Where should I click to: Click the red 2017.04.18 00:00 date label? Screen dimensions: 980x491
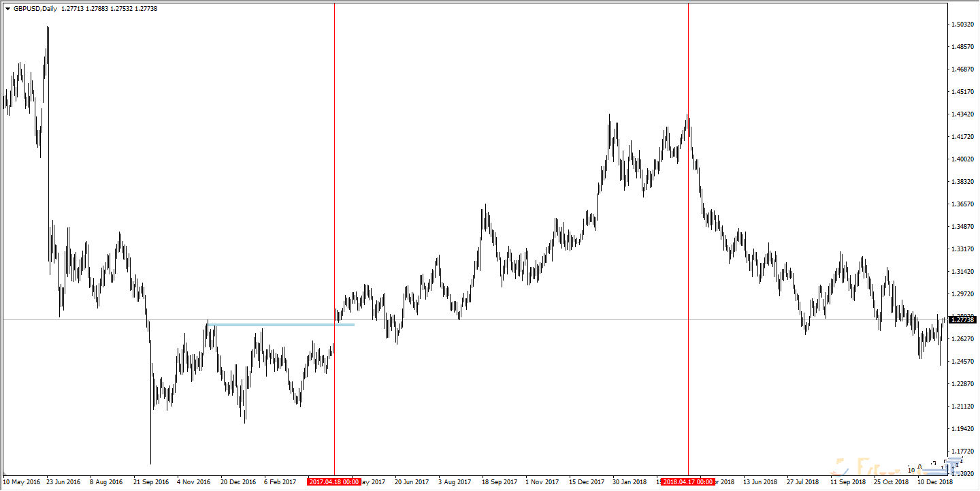pos(333,482)
